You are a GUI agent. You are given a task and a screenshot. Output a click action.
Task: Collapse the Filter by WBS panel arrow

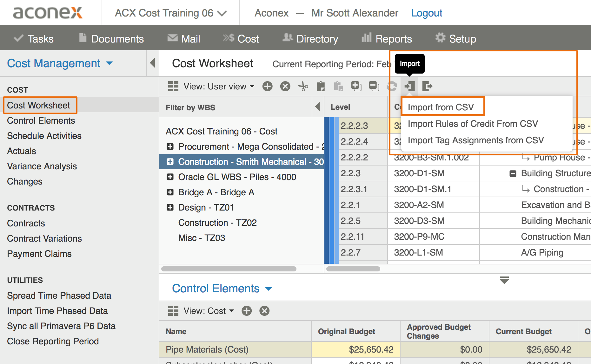(317, 107)
